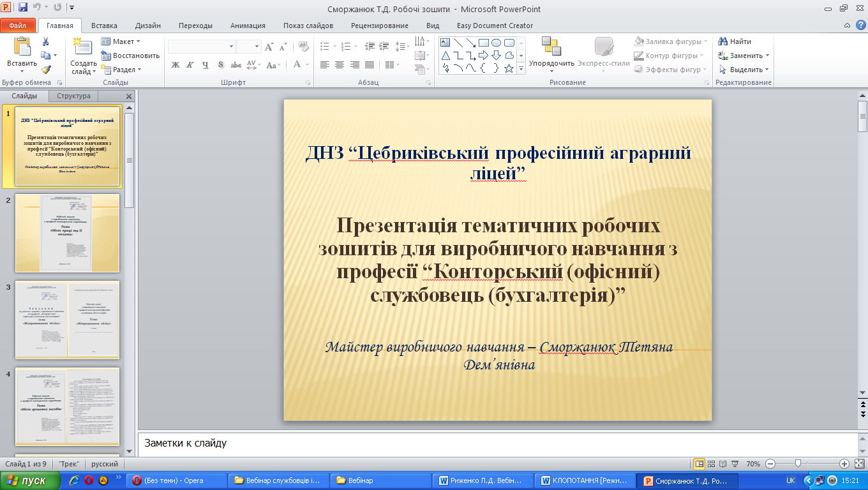This screenshot has height=490, width=868.
Task: Open the Дизайн ribbon tab
Action: [x=147, y=26]
